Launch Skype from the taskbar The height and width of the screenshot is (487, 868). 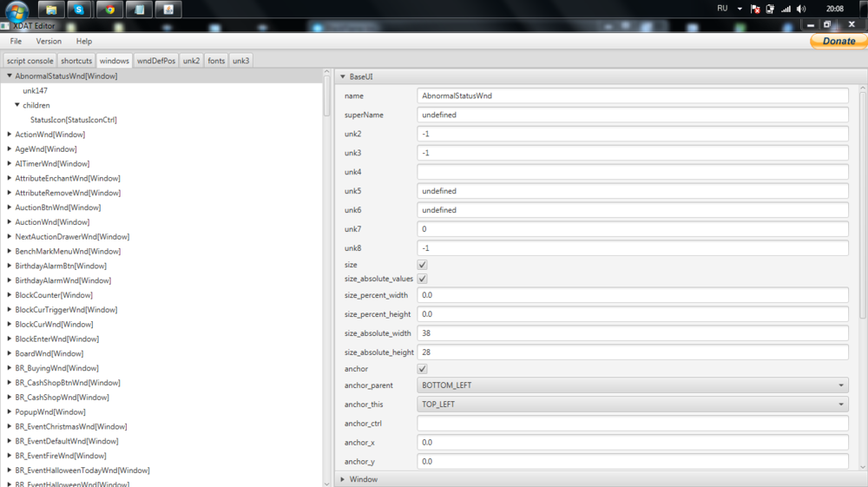(x=80, y=10)
